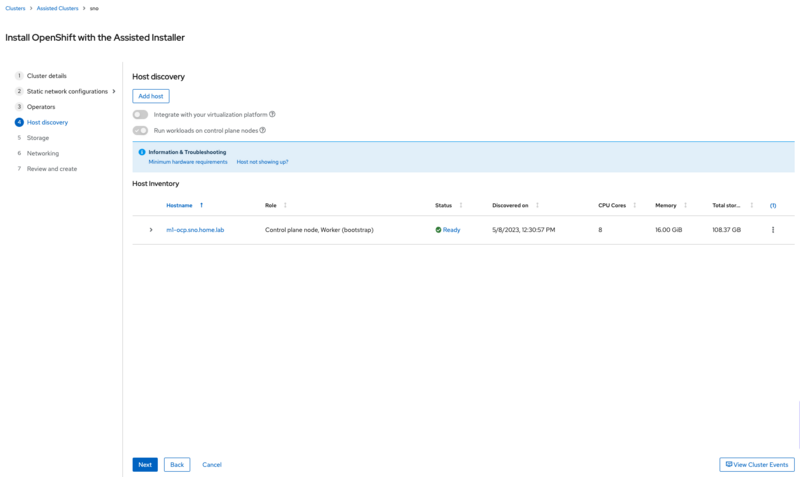800x477 pixels.
Task: Click the info icon in Information & Troubleshooting
Action: tap(142, 152)
